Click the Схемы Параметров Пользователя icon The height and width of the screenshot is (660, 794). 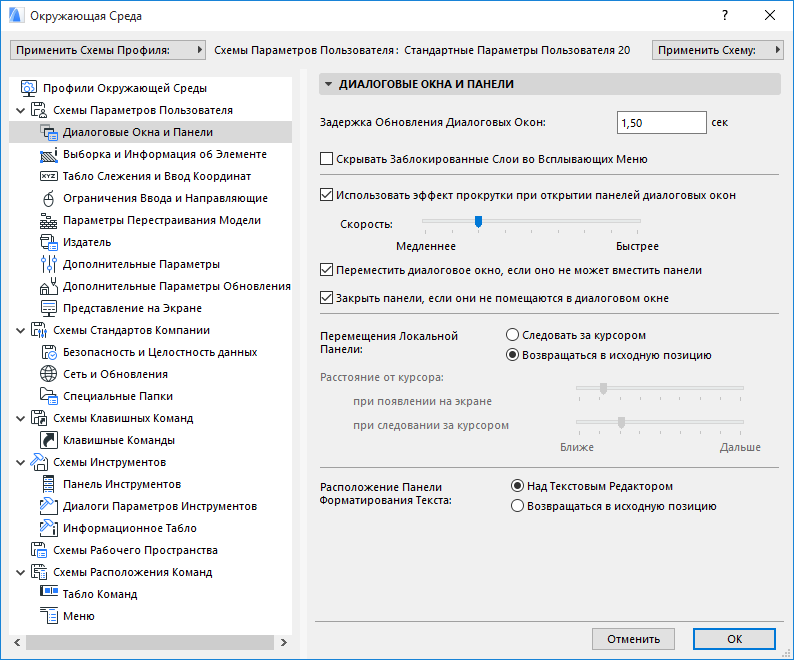39,110
